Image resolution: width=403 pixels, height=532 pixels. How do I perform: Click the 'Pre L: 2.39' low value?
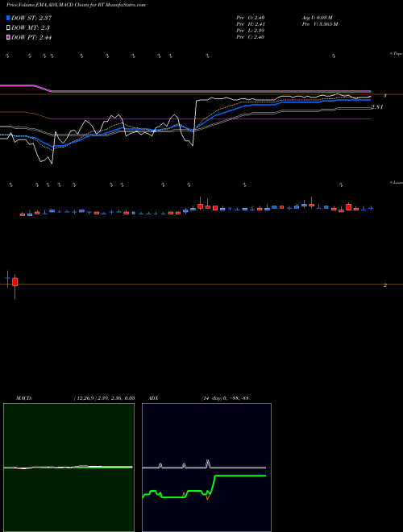251,31
